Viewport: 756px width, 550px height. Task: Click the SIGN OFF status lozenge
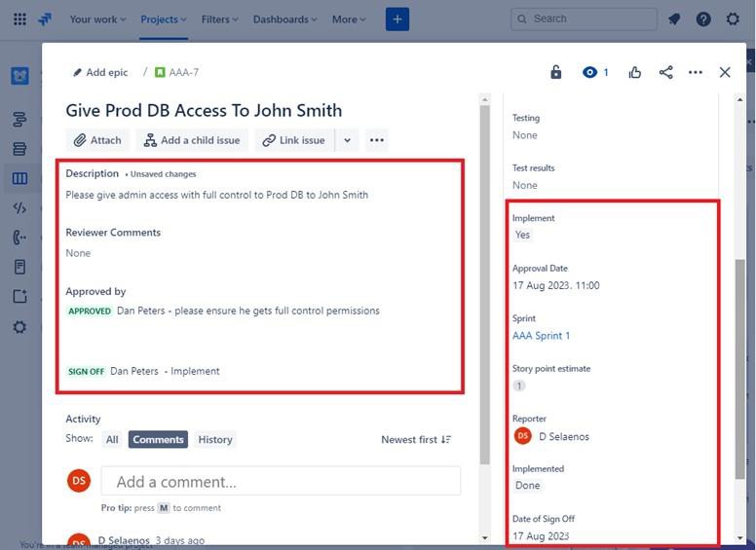[87, 371]
